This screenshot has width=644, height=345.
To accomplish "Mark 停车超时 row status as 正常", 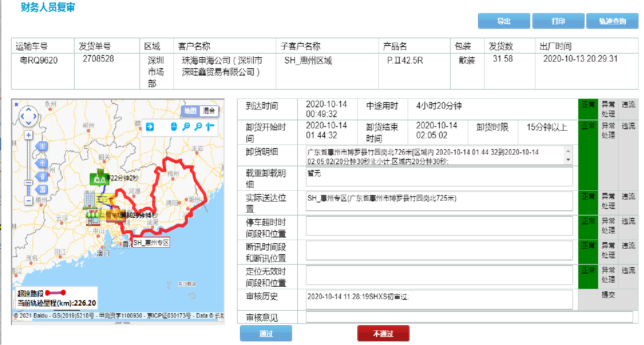I will click(588, 221).
